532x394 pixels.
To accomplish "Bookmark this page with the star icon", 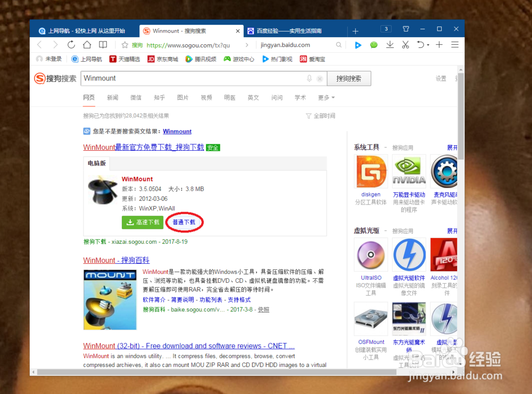I will [x=125, y=45].
